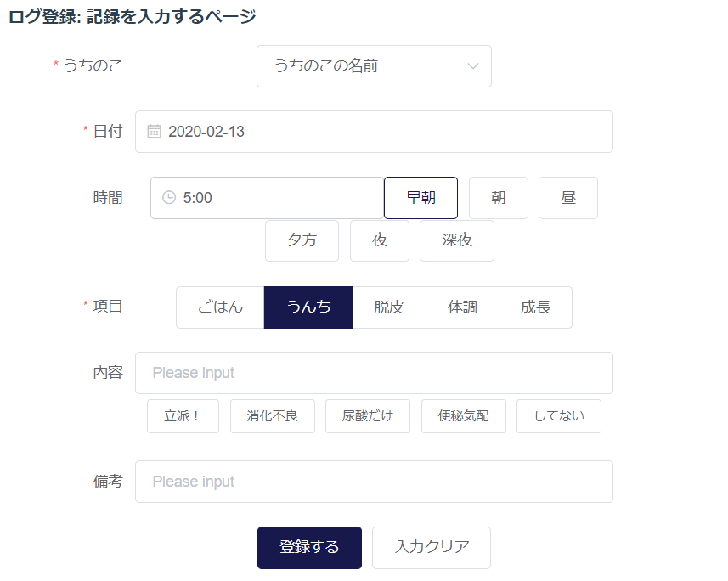Choose the 昼 time option

pyautogui.click(x=567, y=198)
